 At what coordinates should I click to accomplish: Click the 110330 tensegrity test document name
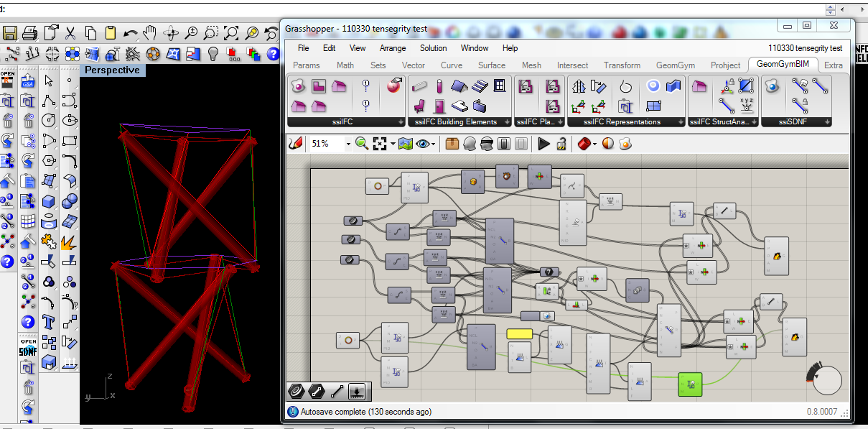click(805, 48)
